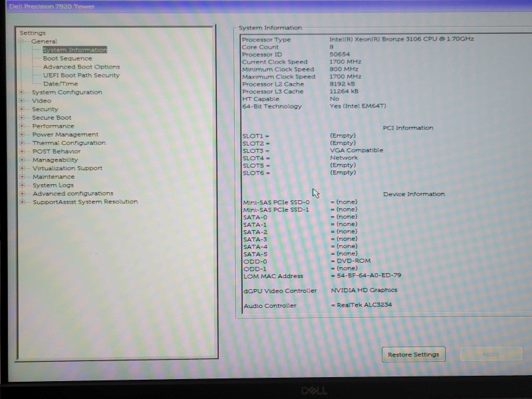Expand the Performance node
Screen dimensions: 532x399
pos(22,126)
